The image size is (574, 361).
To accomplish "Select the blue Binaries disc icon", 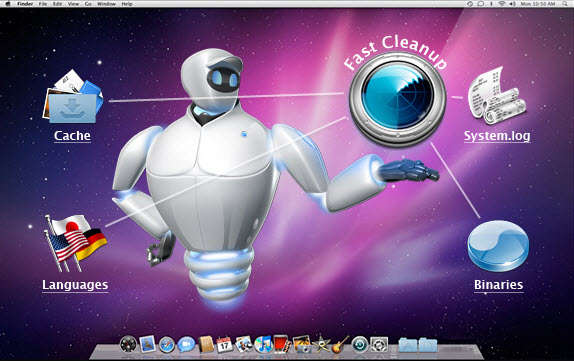I will click(498, 246).
